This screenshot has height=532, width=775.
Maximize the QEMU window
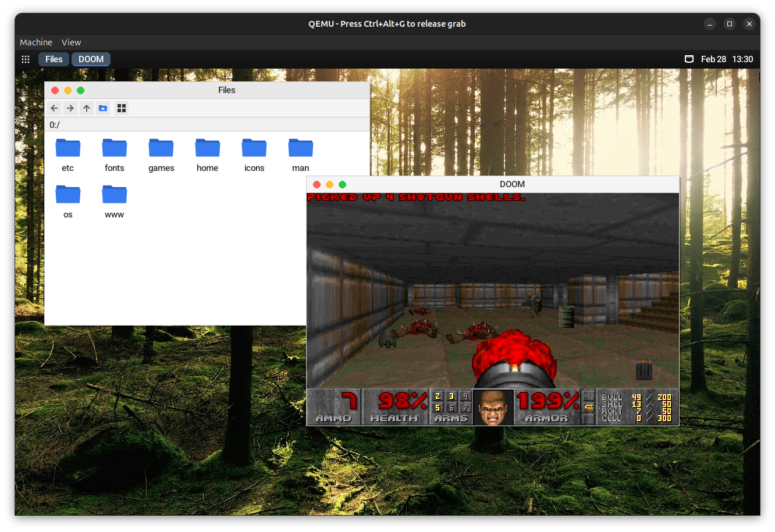(x=730, y=24)
